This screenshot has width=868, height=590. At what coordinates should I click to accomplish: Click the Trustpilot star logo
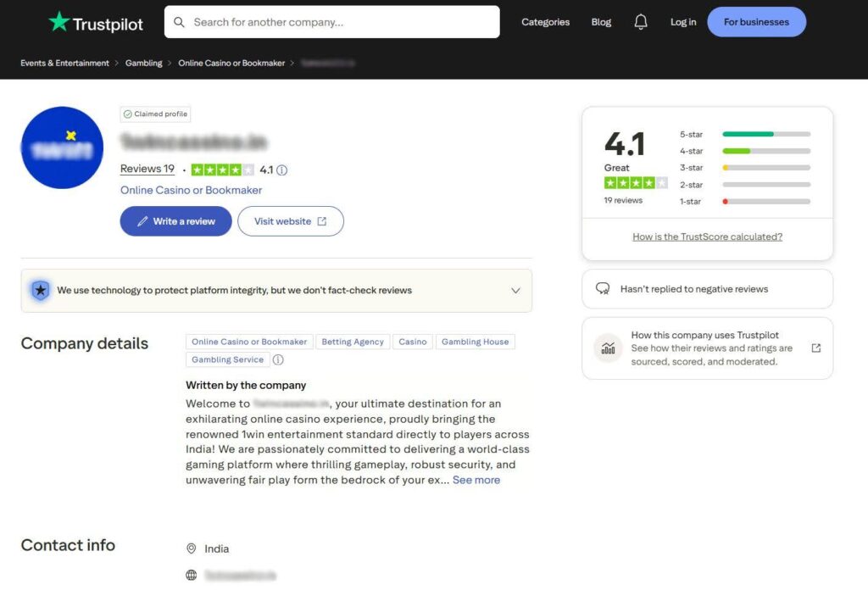coord(58,22)
